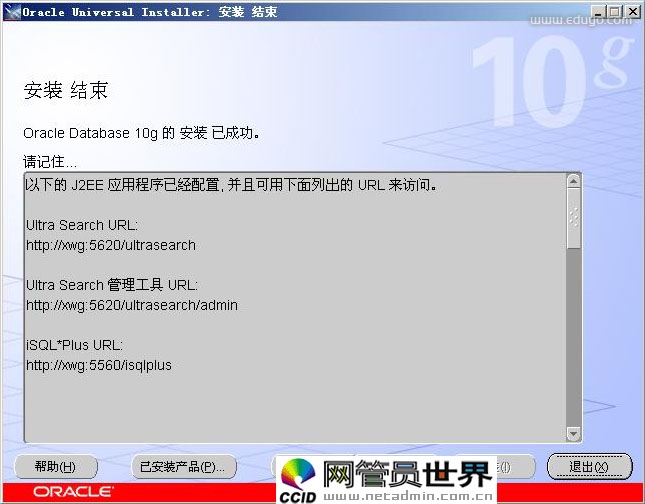Click the CCID colorful logo
This screenshot has height=504, width=645.
coord(297,481)
